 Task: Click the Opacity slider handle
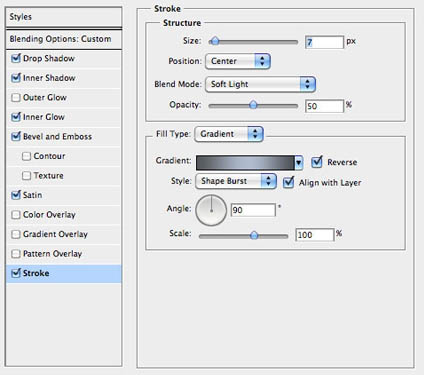point(253,105)
